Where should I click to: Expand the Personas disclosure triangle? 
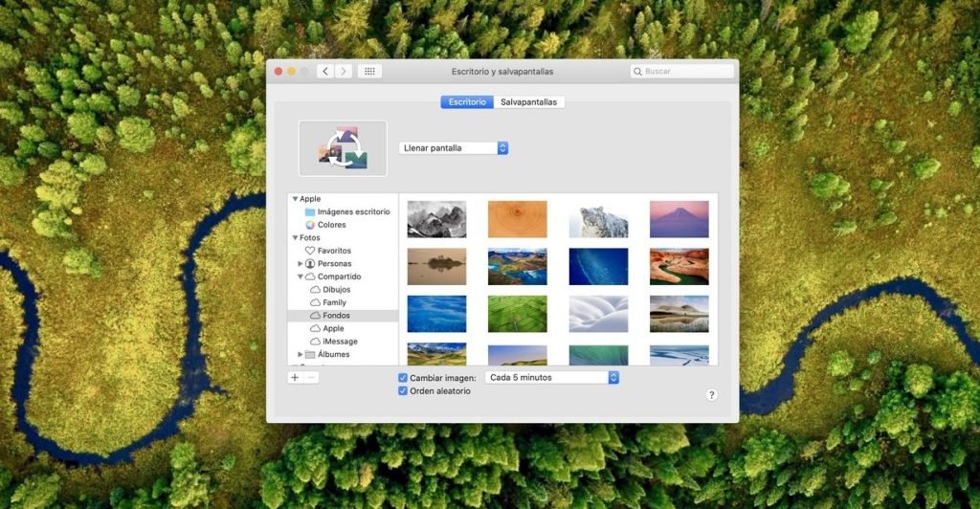click(x=300, y=264)
